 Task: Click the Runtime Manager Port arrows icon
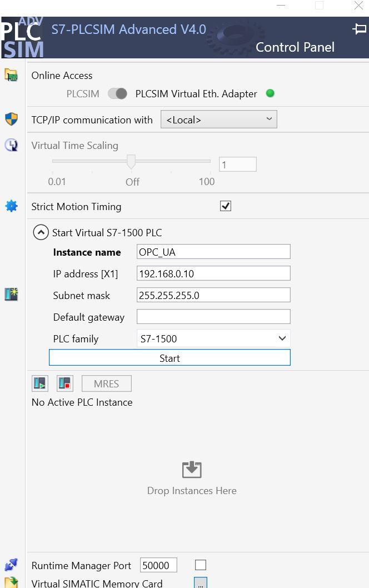click(11, 564)
